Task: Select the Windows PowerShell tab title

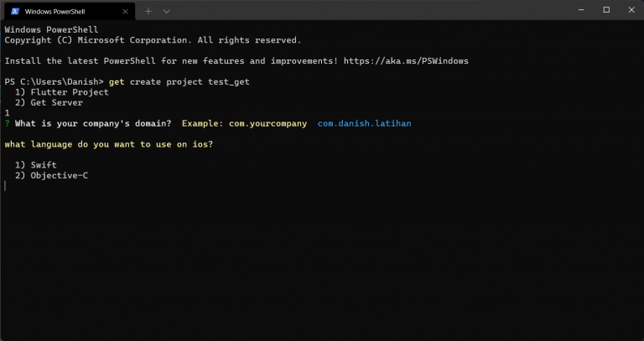Action: 61,11
